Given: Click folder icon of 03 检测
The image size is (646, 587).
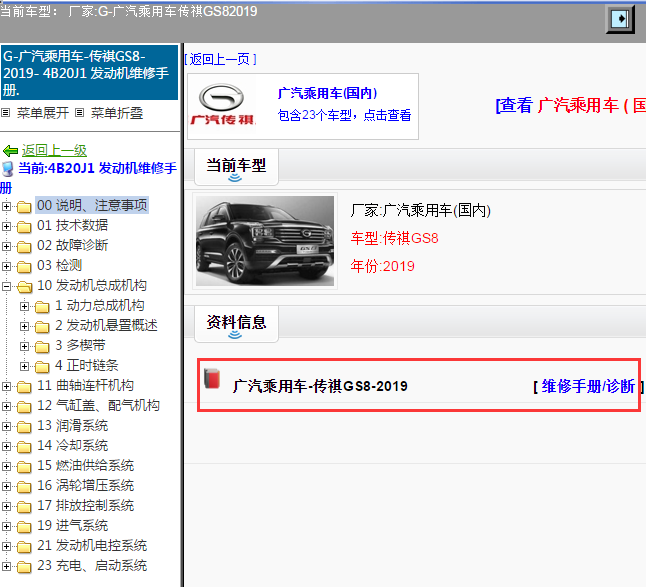Looking at the screenshot, I should click(x=24, y=267).
